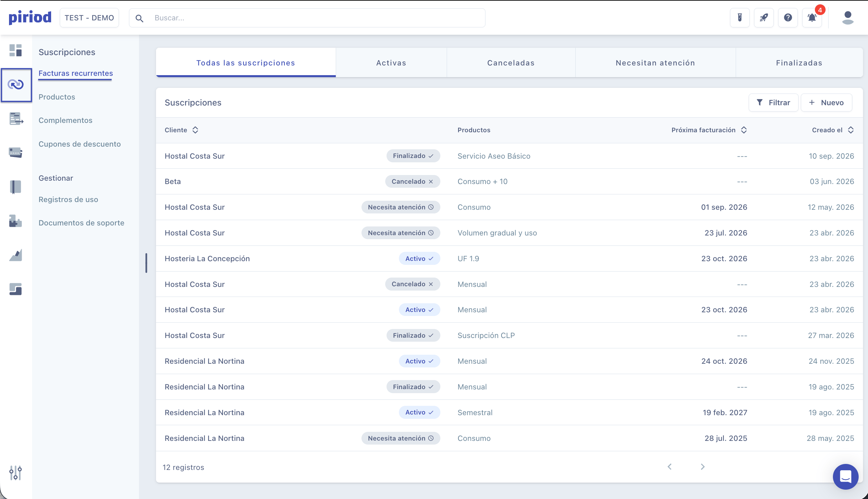Open the user profile avatar icon

click(x=848, y=18)
